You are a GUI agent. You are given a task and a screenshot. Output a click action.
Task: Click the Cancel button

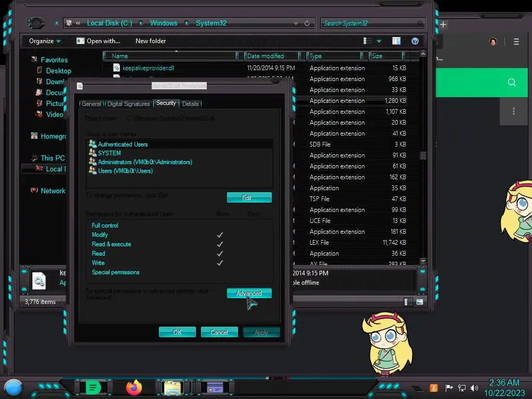coord(219,332)
